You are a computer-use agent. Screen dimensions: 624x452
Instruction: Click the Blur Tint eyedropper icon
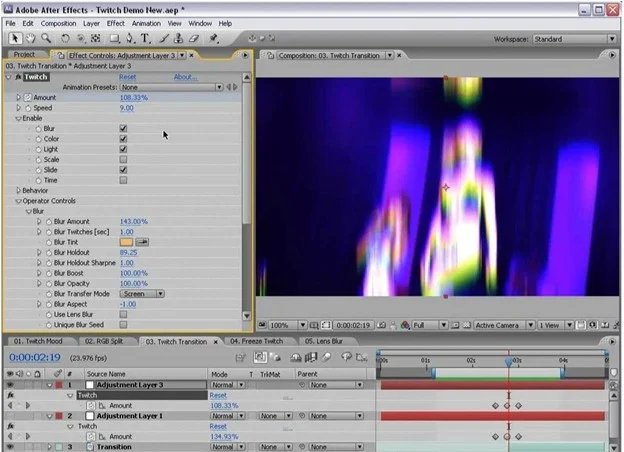[x=142, y=242]
